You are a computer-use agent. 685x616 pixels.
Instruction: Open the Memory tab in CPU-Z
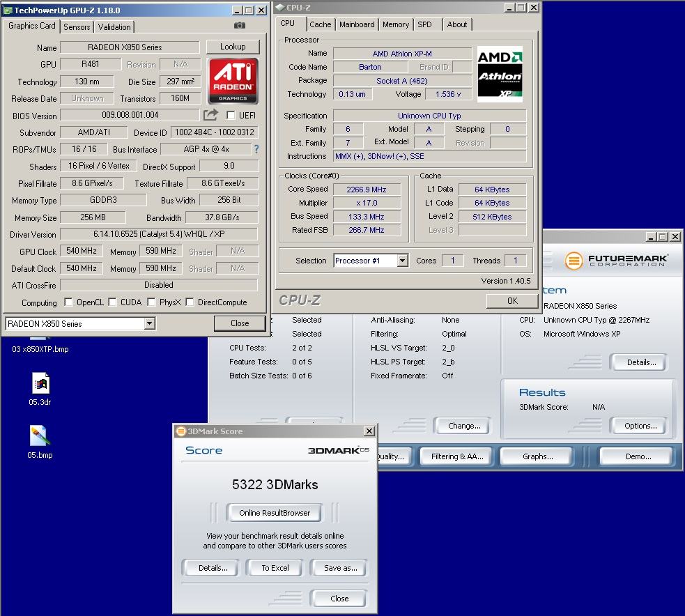pyautogui.click(x=396, y=24)
